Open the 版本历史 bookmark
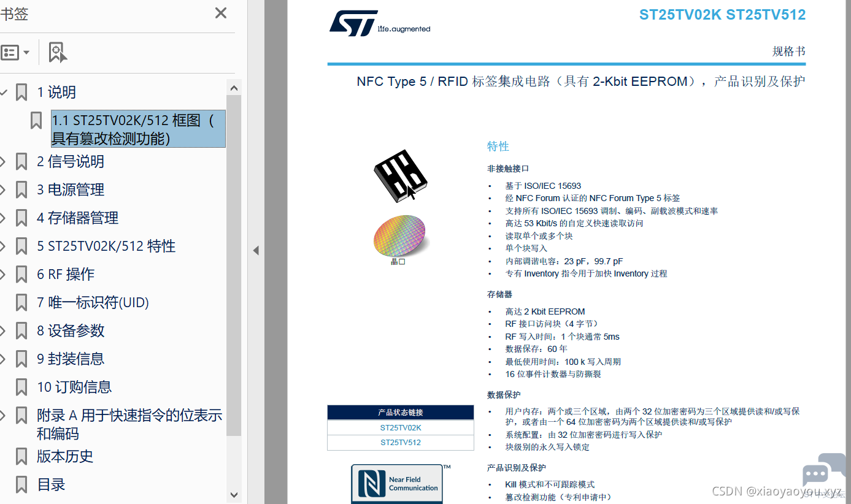 click(65, 457)
